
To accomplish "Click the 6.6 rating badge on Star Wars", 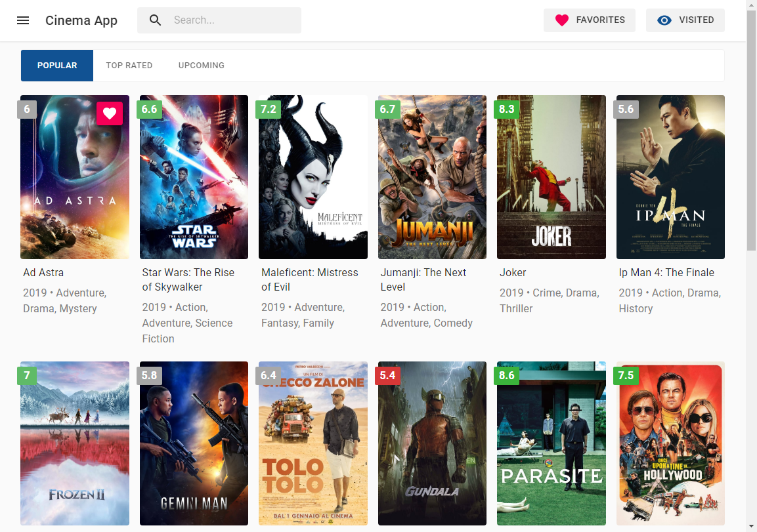I will click(x=149, y=109).
